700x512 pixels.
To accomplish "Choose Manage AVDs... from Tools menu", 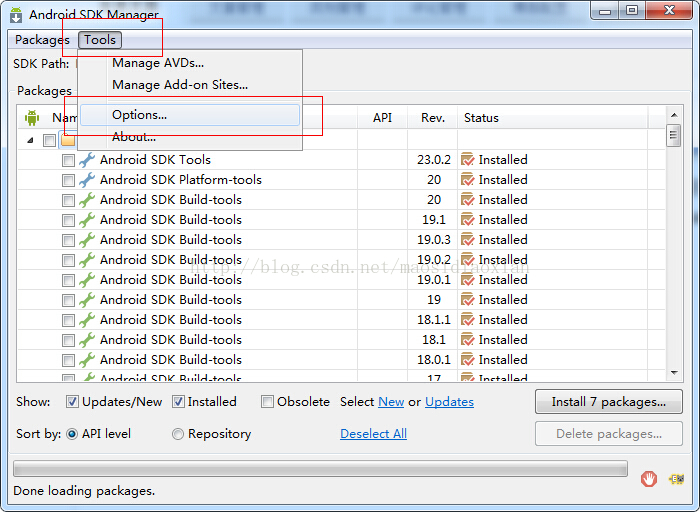I will [x=158, y=63].
